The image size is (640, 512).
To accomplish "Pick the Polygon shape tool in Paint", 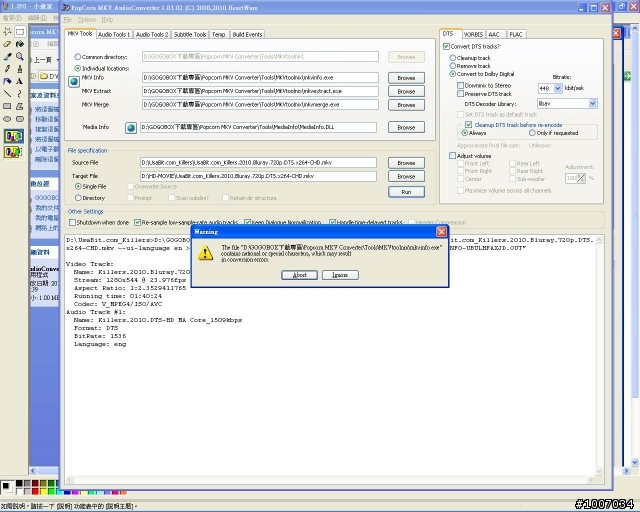I will (20, 106).
